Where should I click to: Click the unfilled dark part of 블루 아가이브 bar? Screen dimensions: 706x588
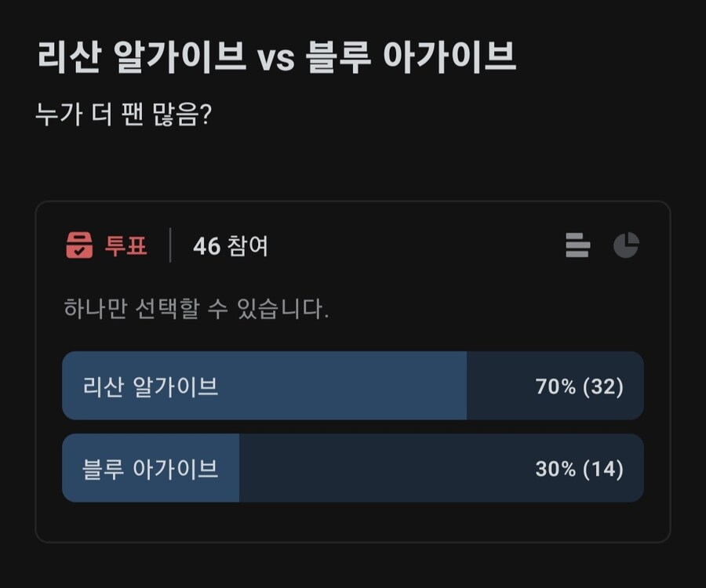pyautogui.click(x=377, y=469)
